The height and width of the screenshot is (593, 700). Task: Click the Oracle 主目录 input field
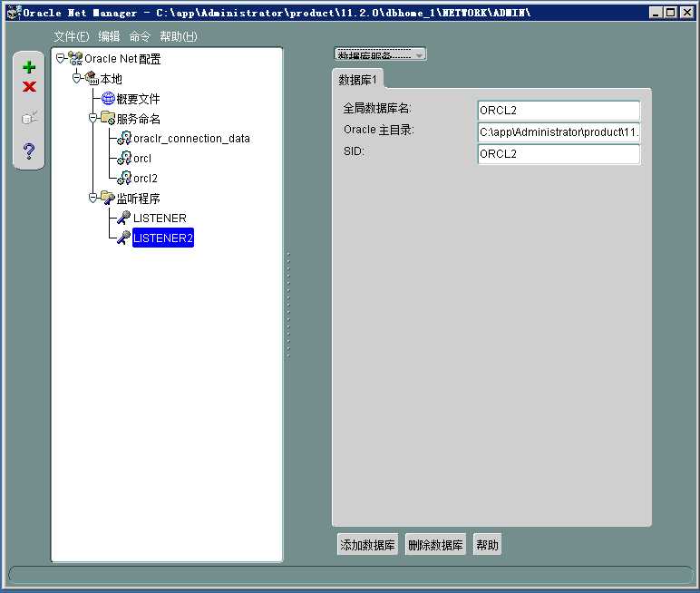pyautogui.click(x=559, y=132)
